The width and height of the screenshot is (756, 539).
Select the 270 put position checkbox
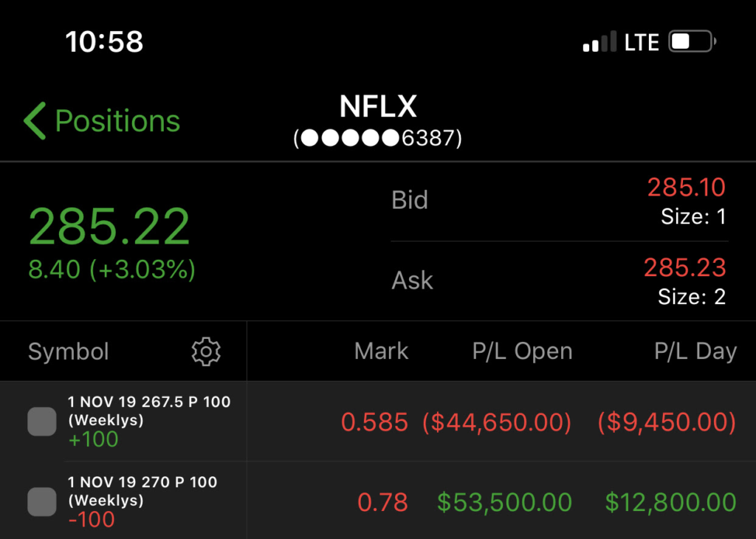(42, 501)
